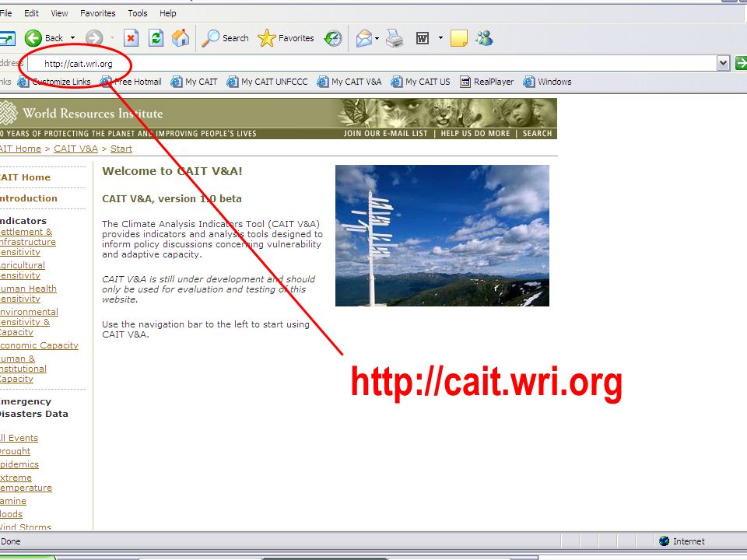The width and height of the screenshot is (747, 560).
Task: Expand the address bar dropdown
Action: click(x=723, y=63)
